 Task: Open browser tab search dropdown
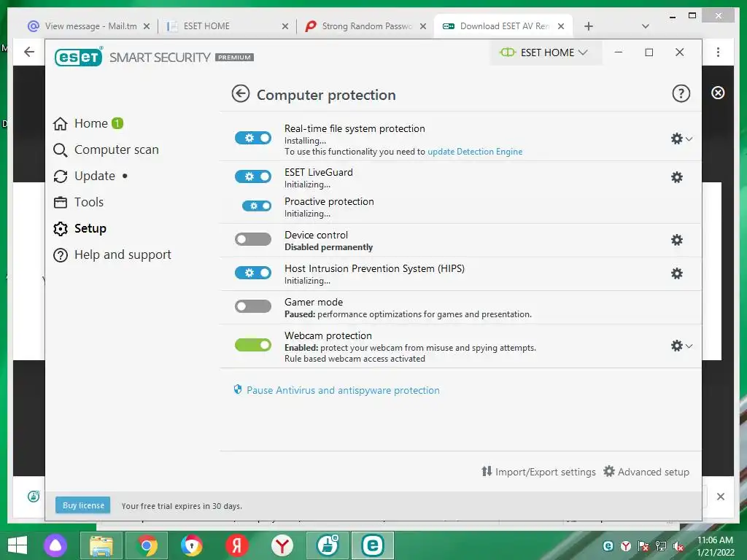[645, 26]
